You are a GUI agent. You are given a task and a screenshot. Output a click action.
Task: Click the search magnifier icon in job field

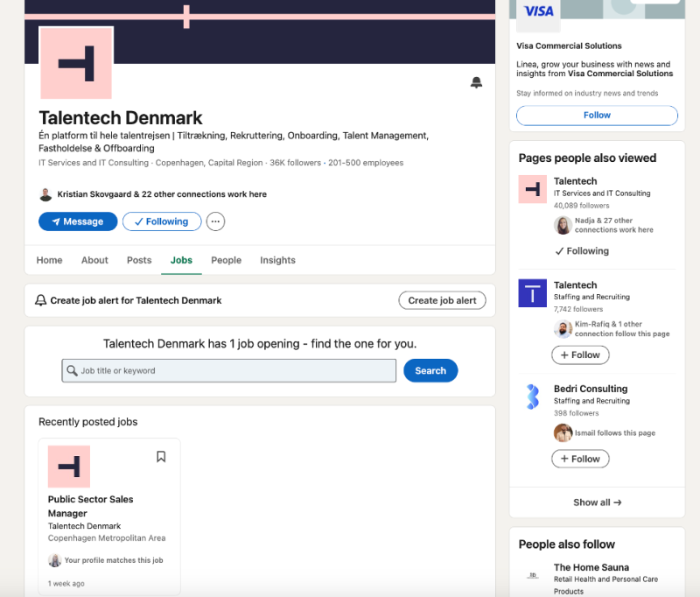[72, 370]
